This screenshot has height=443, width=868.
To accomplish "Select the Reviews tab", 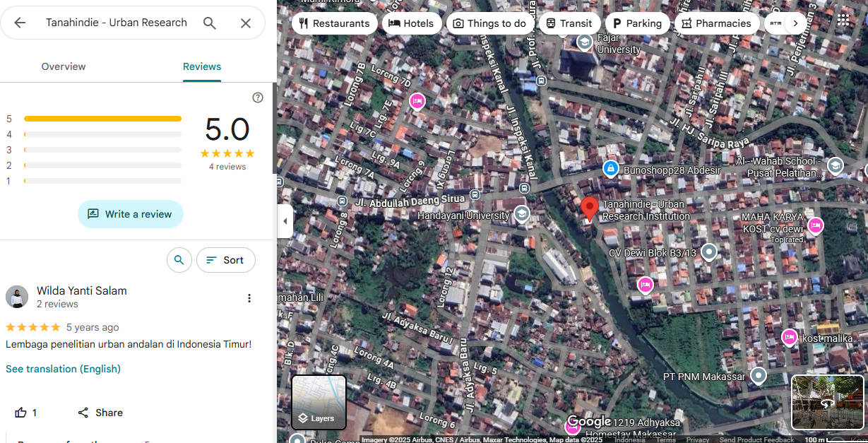I will [202, 66].
